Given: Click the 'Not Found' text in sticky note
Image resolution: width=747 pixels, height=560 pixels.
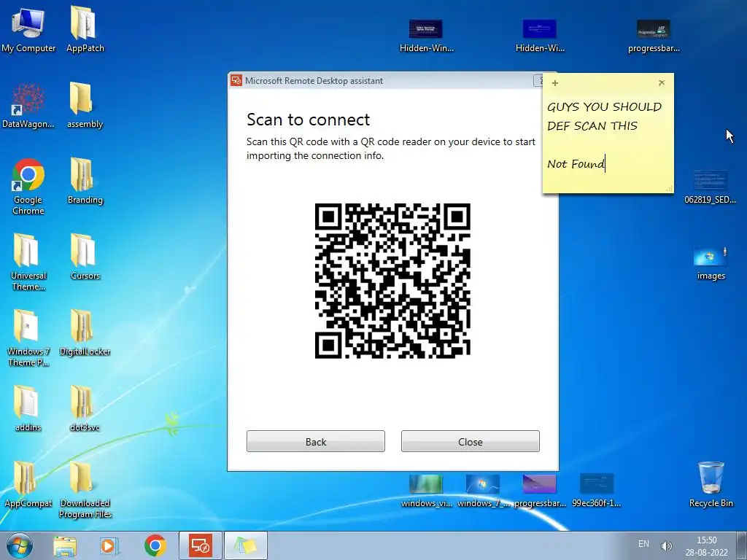Looking at the screenshot, I should pyautogui.click(x=576, y=164).
